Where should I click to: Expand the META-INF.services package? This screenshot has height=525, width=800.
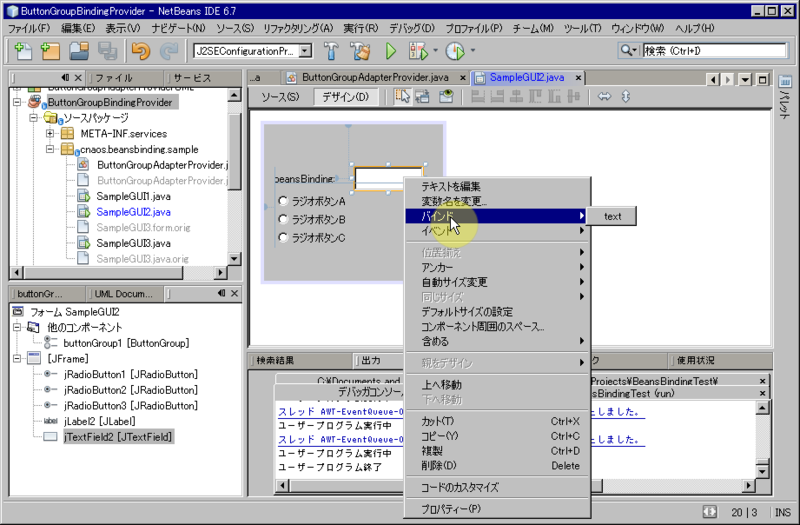click(x=50, y=134)
